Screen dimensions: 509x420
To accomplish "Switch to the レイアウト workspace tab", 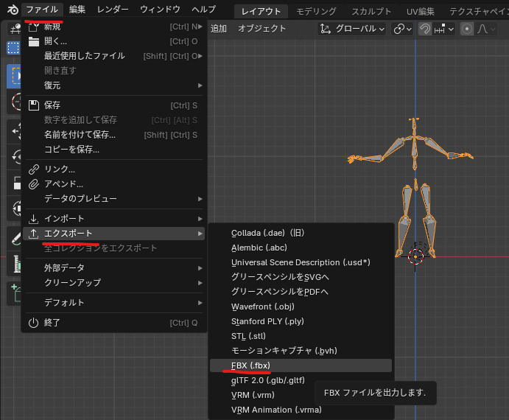I will point(261,12).
